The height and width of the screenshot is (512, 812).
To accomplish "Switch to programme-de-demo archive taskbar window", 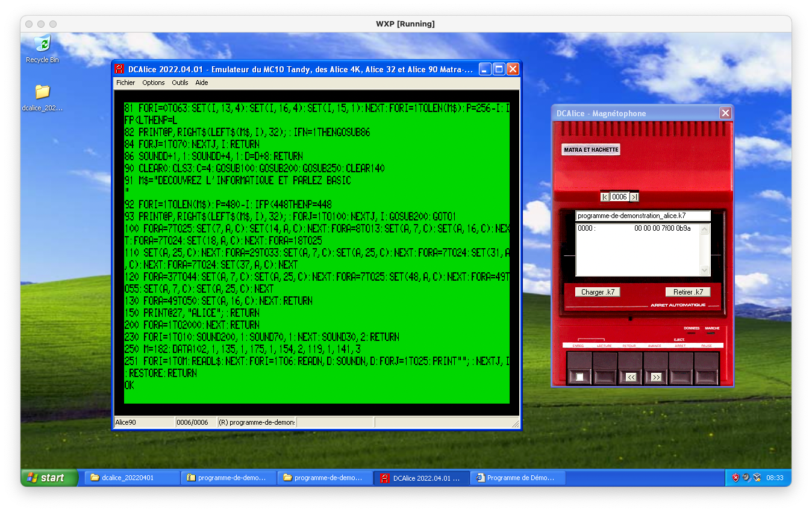I will coord(228,478).
